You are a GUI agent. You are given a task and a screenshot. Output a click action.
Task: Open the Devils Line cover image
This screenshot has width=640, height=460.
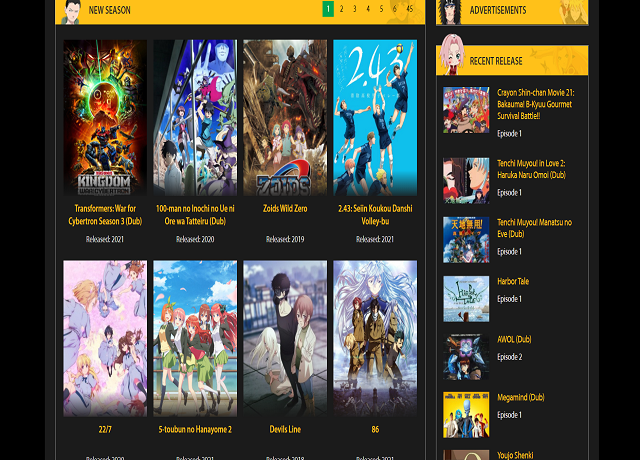[284, 338]
